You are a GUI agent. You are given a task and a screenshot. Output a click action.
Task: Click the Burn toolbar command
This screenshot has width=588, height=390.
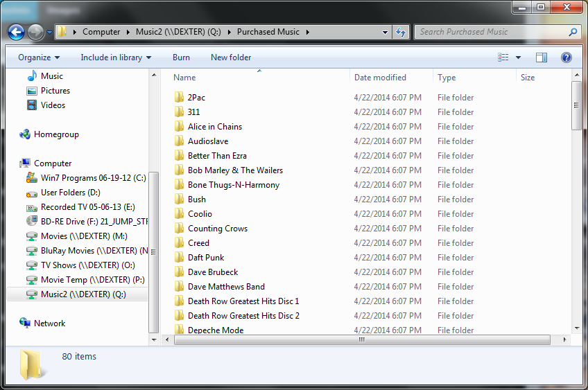[x=181, y=57]
